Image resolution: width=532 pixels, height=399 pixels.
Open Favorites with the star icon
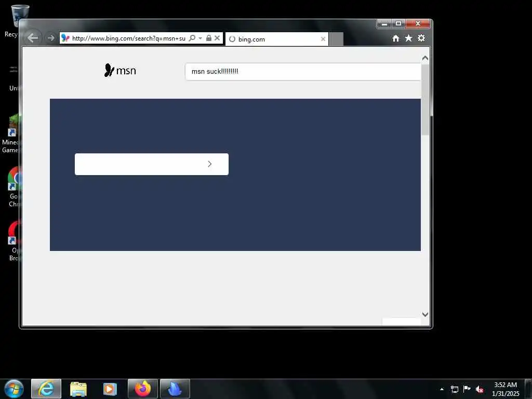click(408, 38)
